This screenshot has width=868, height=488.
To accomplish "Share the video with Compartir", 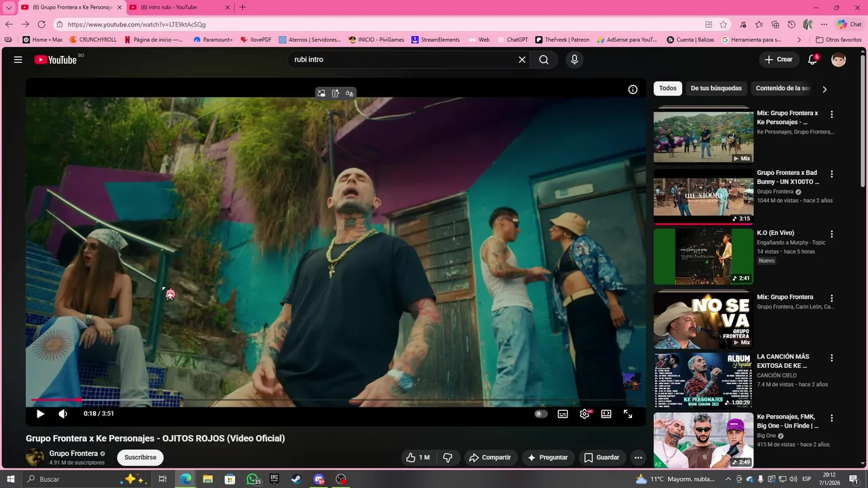I will tap(491, 457).
